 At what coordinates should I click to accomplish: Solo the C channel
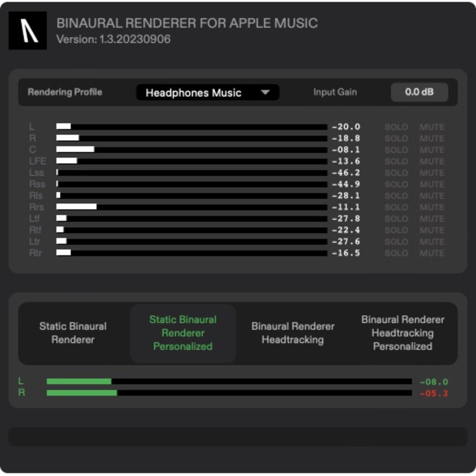(x=396, y=150)
